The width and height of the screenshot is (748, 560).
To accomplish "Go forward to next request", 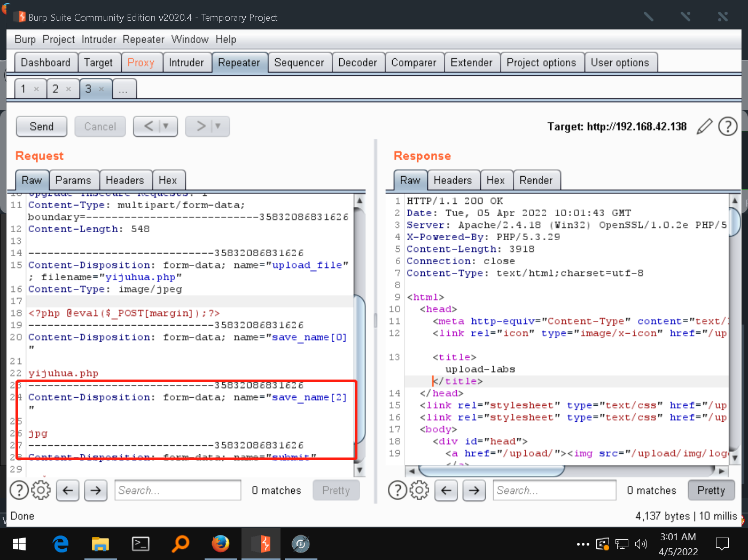I will pos(201,127).
